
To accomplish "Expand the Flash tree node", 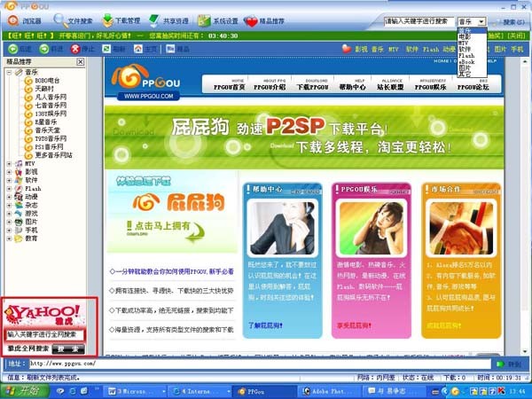I will 9,189.
